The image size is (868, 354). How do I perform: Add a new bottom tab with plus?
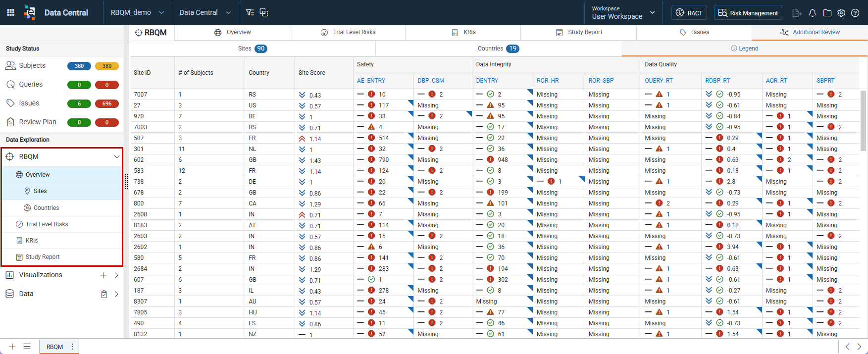coord(12,347)
